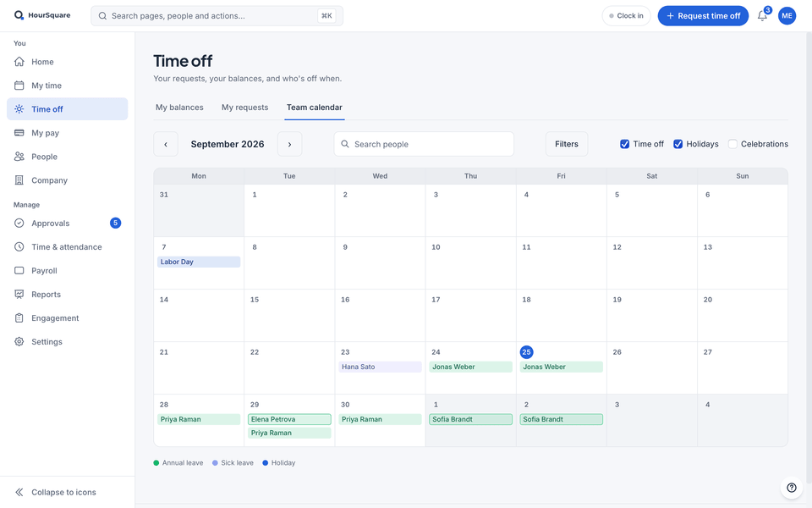
Task: Click the Approvals badge showing 5
Action: (116, 223)
